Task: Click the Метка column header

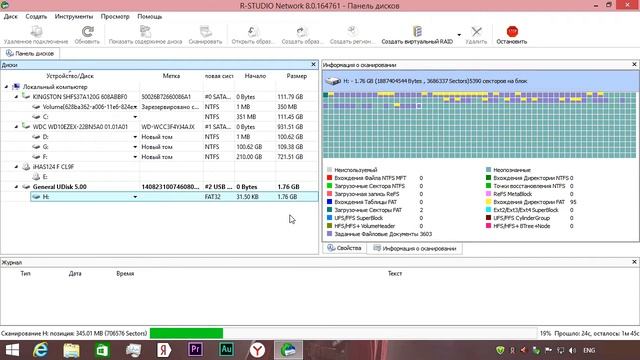Action: 171,76
